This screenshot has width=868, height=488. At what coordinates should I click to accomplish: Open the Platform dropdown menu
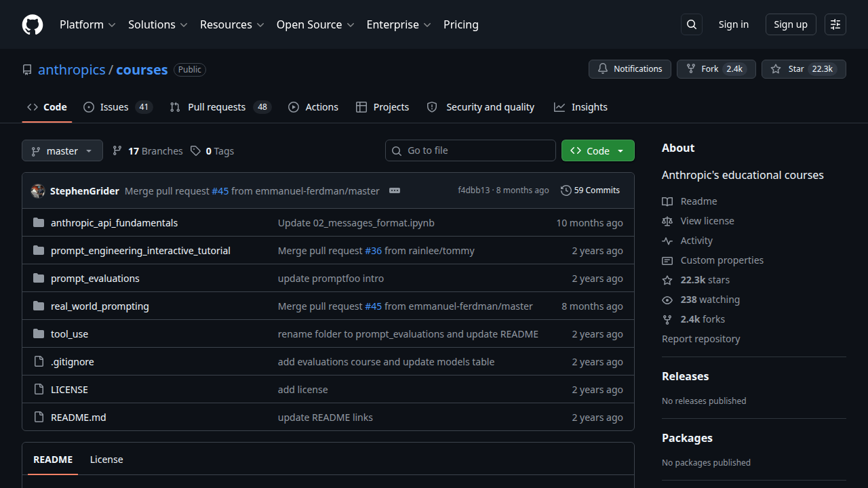coord(87,24)
